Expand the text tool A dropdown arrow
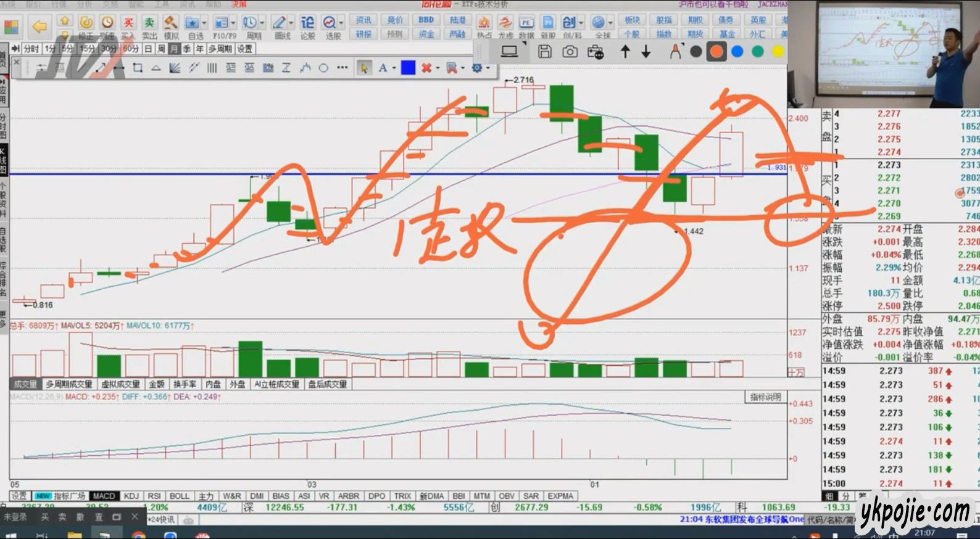Screen dimensions: 980x539 [x=393, y=68]
